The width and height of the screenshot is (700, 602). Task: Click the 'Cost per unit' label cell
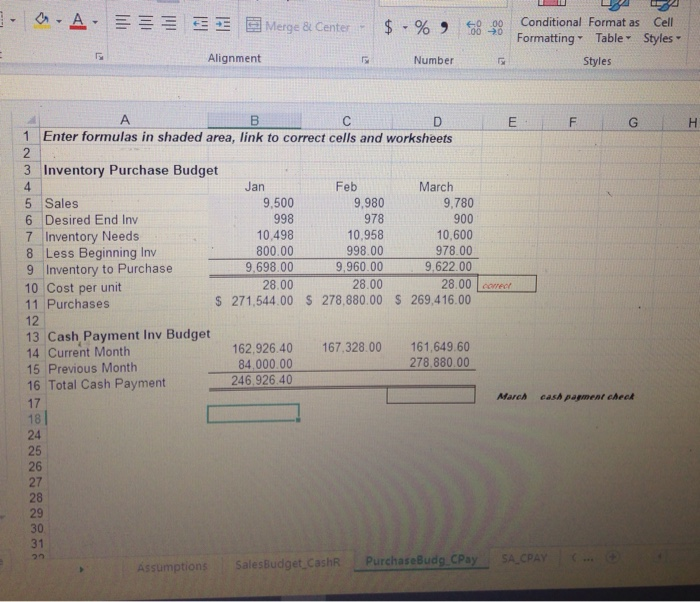[x=84, y=288]
